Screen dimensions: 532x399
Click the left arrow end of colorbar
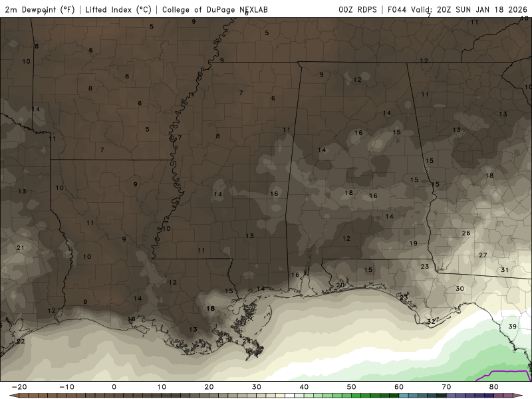13,396
